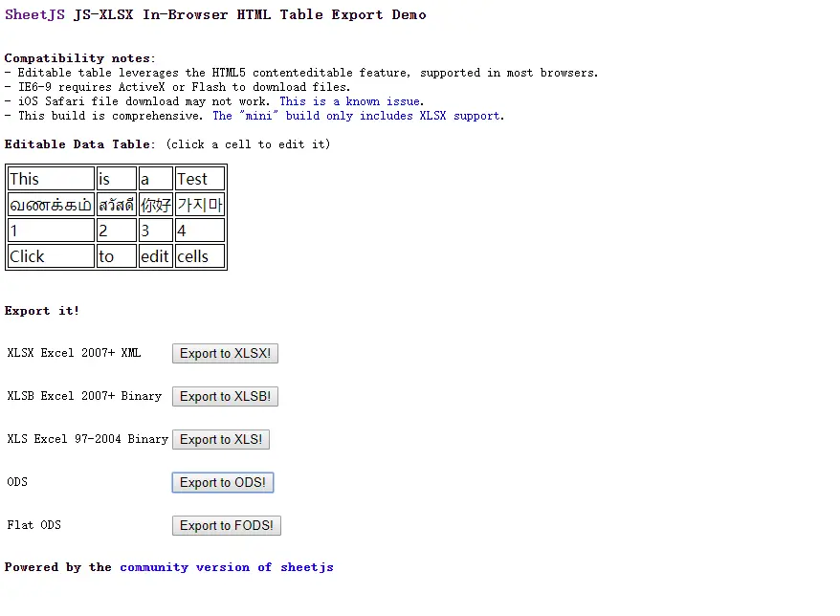This screenshot has height=616, width=840.
Task: Edit the cell containing number '4'
Action: pos(199,231)
